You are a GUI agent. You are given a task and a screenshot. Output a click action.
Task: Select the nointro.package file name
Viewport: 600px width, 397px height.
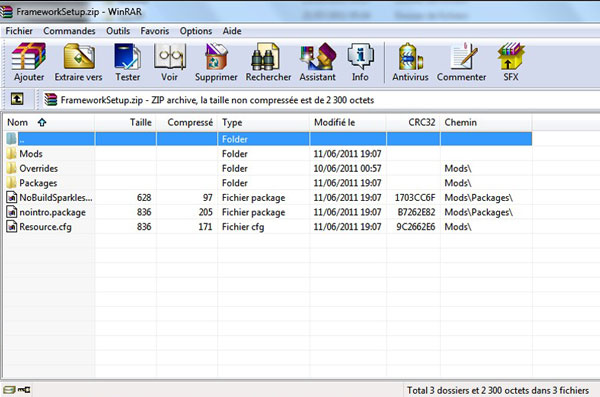pos(52,212)
